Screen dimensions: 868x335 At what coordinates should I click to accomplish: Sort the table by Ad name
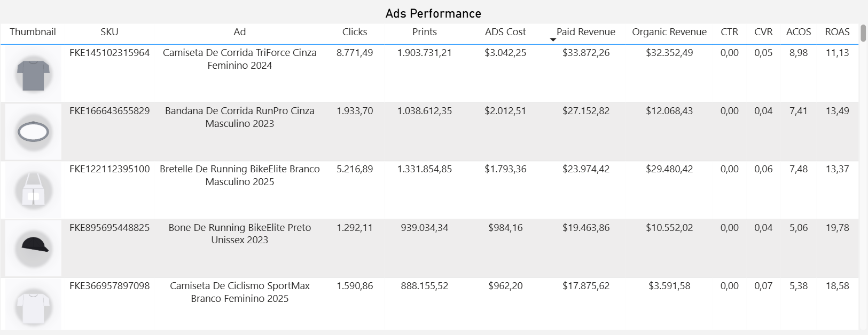point(239,32)
